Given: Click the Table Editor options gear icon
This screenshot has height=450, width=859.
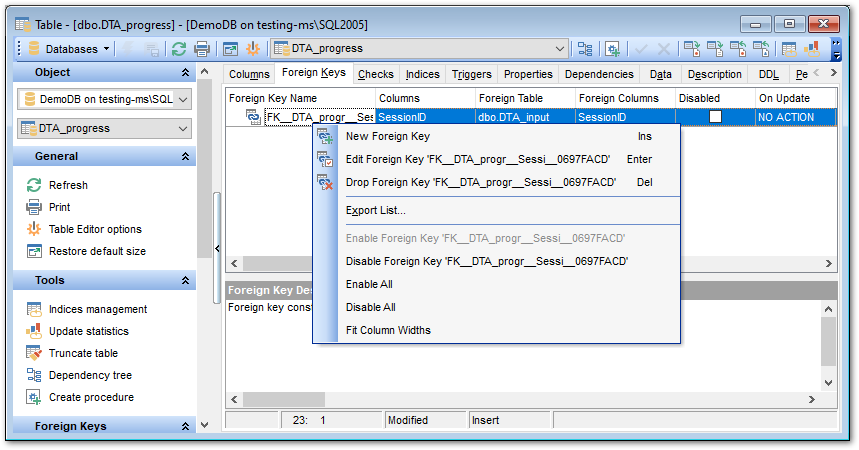Looking at the screenshot, I should pyautogui.click(x=34, y=229).
